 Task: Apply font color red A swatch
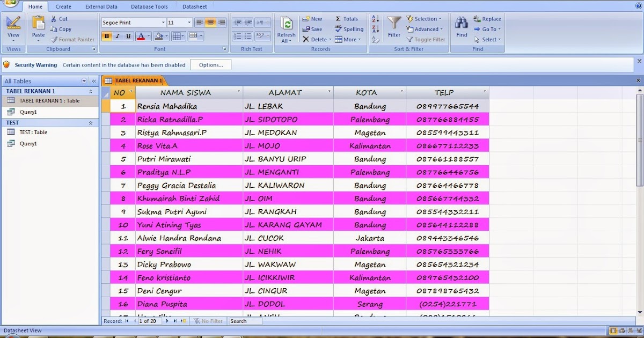pyautogui.click(x=141, y=36)
